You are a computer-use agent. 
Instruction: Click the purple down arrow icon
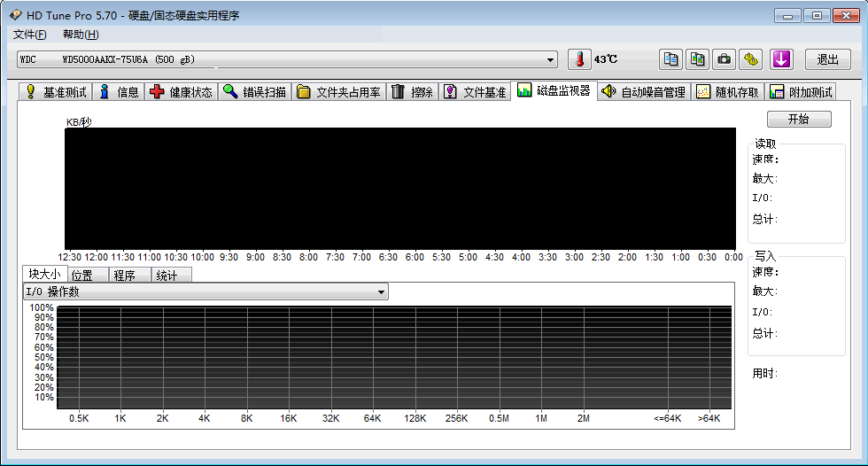click(780, 59)
